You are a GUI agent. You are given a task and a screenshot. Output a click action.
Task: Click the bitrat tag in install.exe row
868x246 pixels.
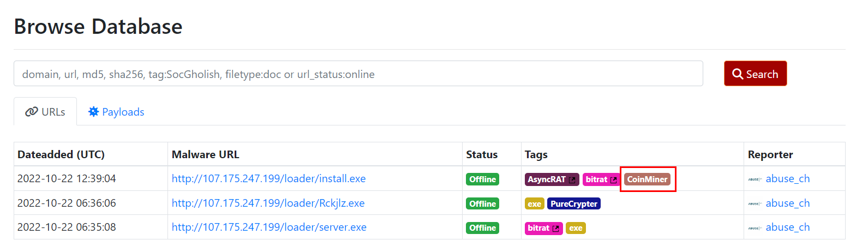click(601, 179)
